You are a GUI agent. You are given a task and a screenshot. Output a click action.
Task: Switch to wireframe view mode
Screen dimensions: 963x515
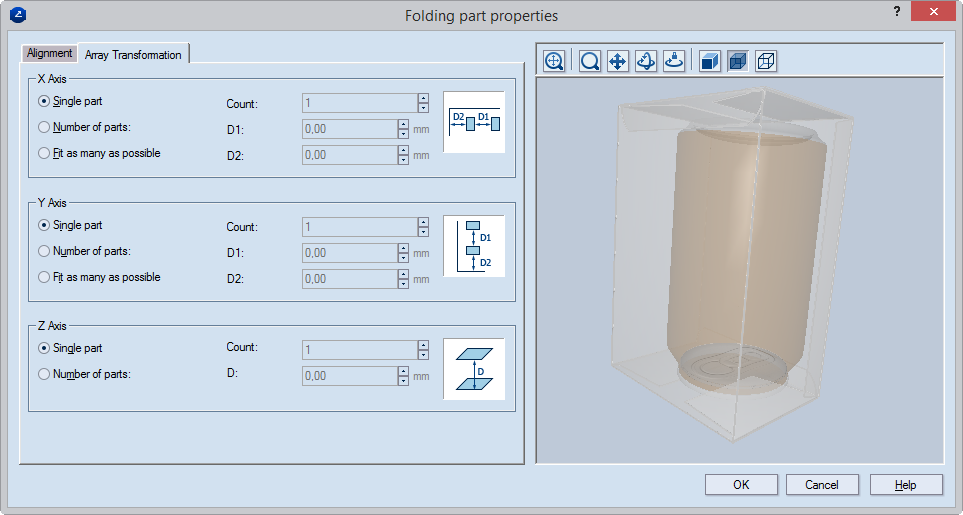[x=766, y=61]
